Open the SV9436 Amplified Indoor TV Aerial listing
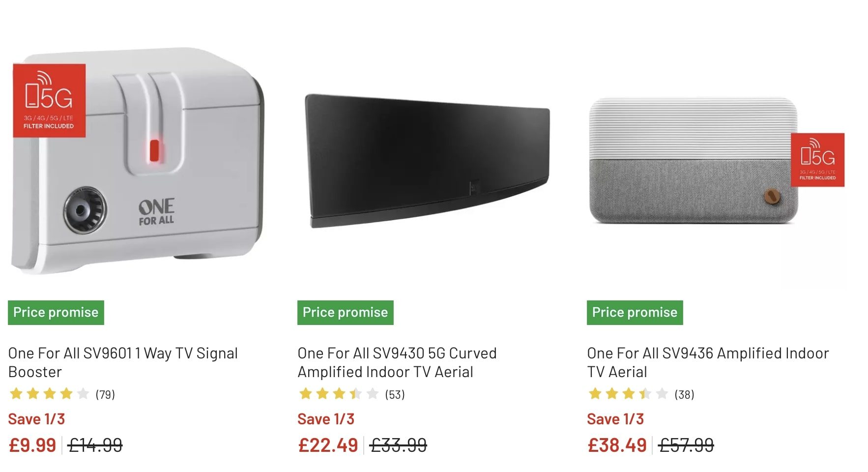Image resolution: width=868 pixels, height=472 pixels. [x=708, y=362]
